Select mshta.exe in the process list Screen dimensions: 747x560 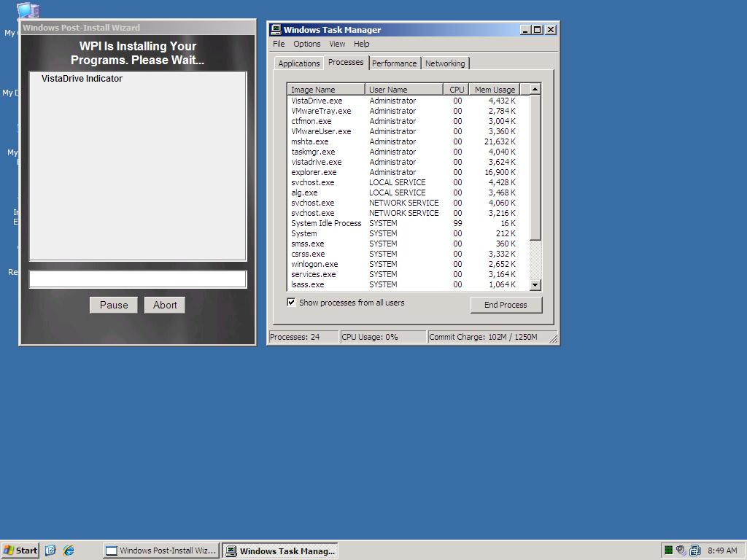(x=310, y=141)
